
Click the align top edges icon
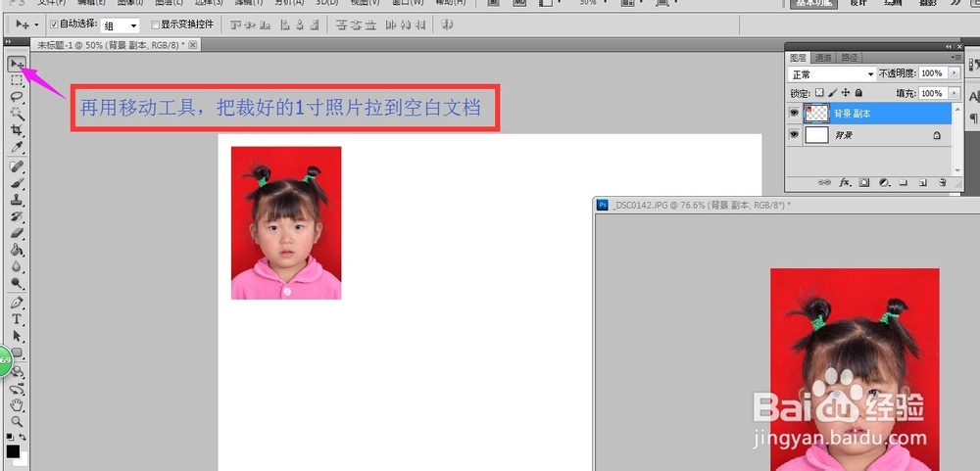[235, 25]
